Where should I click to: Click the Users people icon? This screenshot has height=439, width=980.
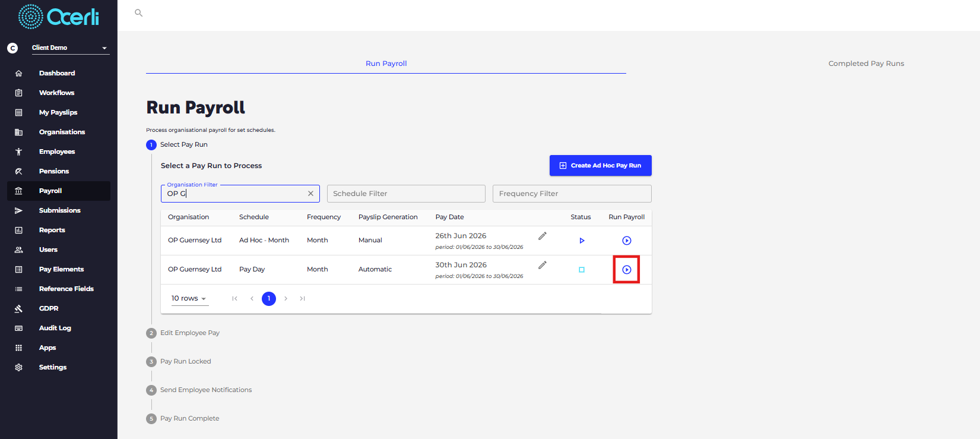pyautogui.click(x=18, y=249)
